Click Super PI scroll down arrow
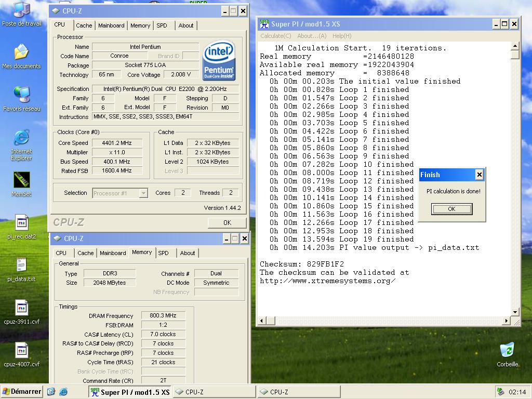The image size is (532, 399). click(515, 312)
